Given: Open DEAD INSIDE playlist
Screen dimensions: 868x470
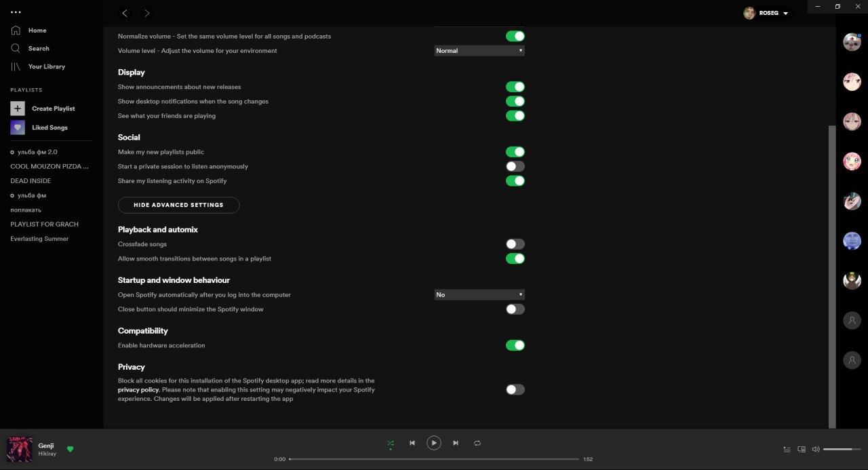Looking at the screenshot, I should pyautogui.click(x=31, y=181).
